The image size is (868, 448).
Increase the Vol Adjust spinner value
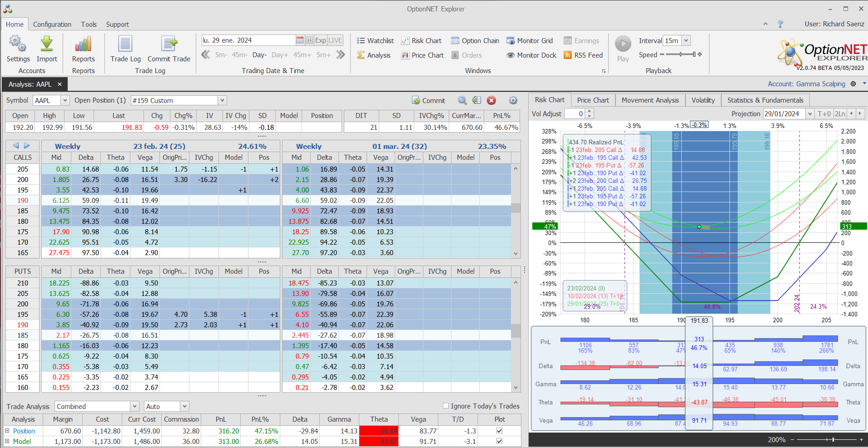[589, 111]
